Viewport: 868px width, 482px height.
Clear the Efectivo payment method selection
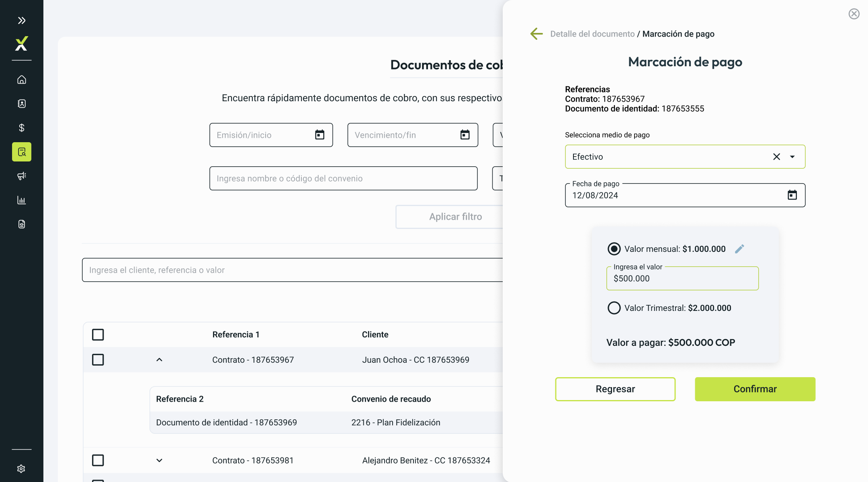pos(776,157)
